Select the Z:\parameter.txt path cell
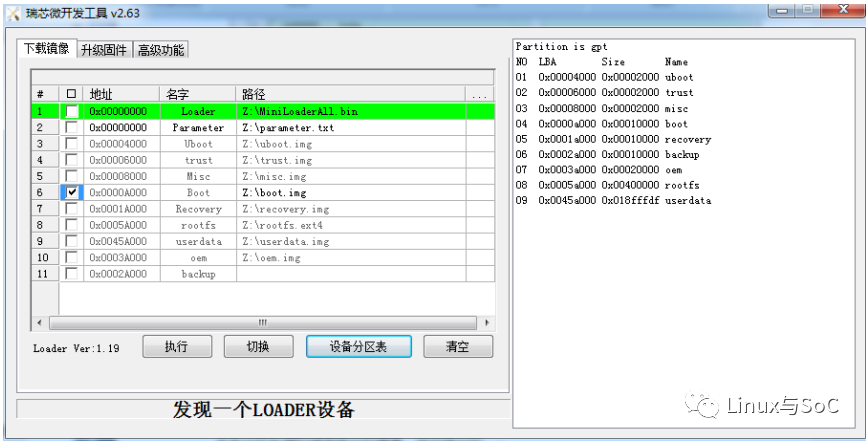Viewport: 866px width, 443px height. coord(351,128)
